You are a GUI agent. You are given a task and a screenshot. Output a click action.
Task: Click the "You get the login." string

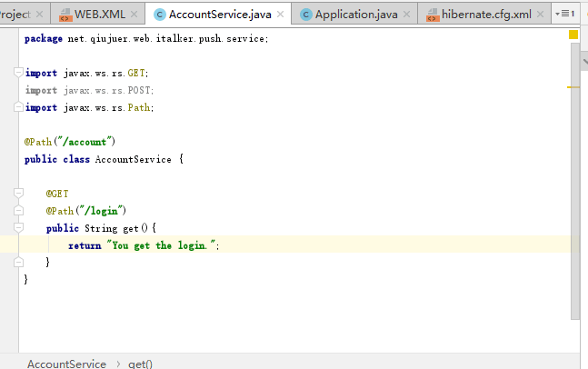tap(161, 245)
